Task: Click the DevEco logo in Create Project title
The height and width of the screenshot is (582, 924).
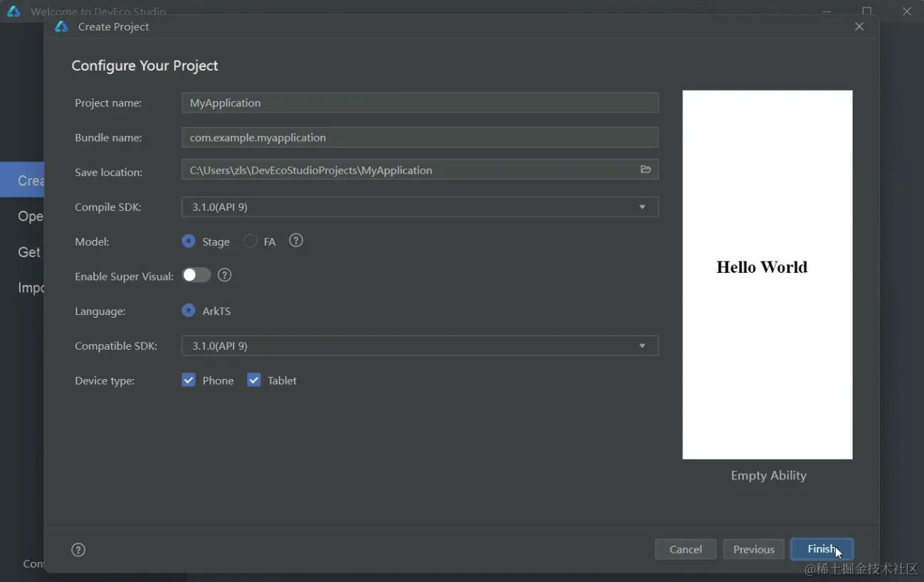Action: (61, 26)
